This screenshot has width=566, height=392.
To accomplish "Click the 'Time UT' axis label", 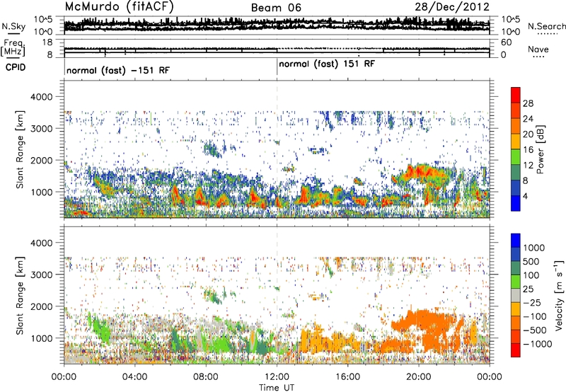I will click(277, 388).
